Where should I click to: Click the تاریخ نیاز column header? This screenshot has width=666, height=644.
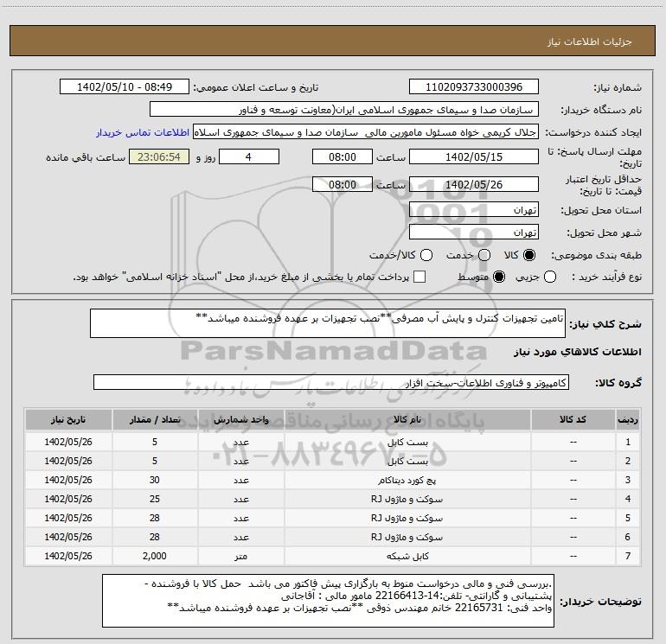(68, 420)
